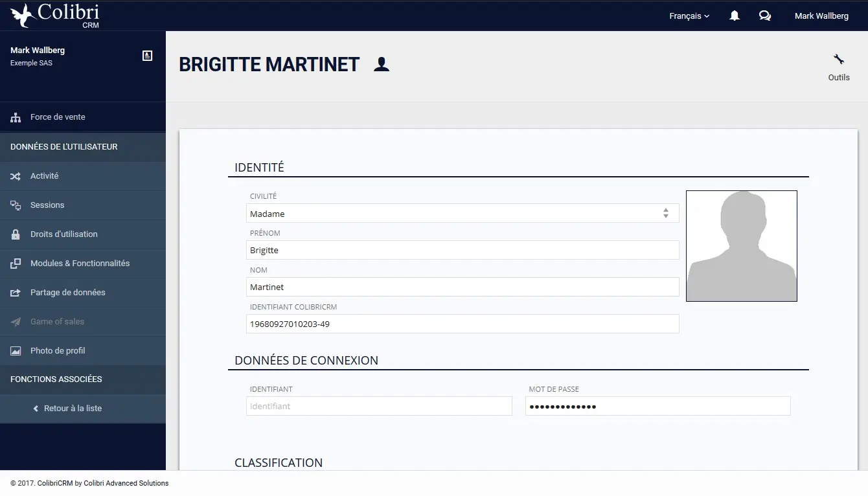Screen dimensions: 868x496
Task: Open the notifications bell
Action: coord(735,16)
